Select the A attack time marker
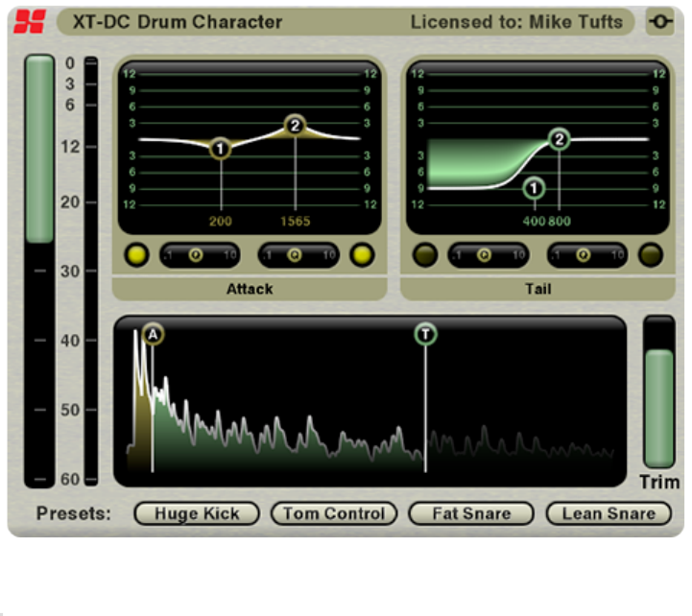 153,334
